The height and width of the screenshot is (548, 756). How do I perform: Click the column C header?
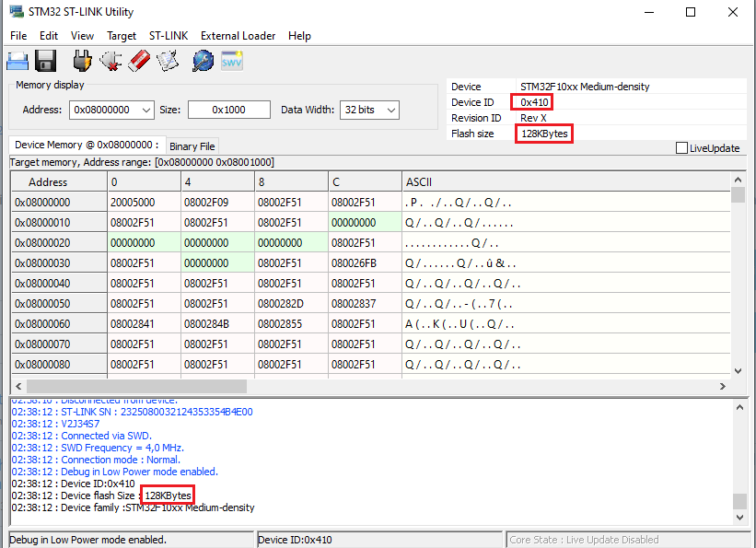(365, 182)
